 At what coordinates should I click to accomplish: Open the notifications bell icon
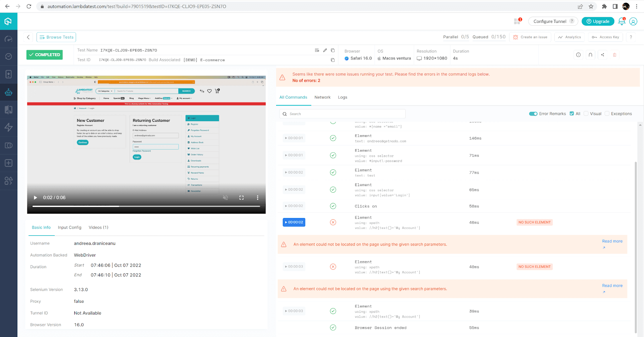click(621, 21)
